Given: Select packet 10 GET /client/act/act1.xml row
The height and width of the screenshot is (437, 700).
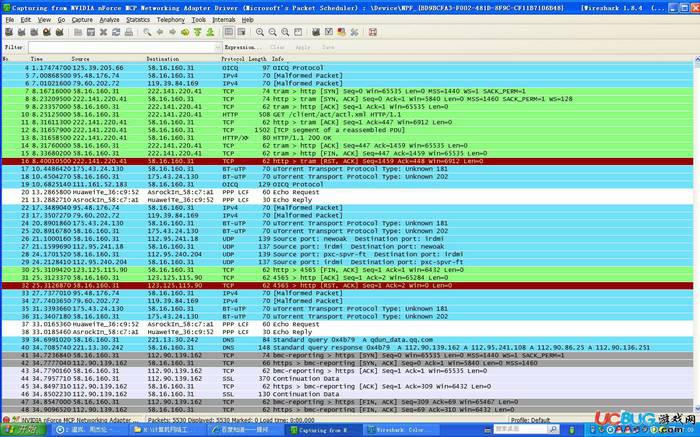Looking at the screenshot, I should click(347, 115).
